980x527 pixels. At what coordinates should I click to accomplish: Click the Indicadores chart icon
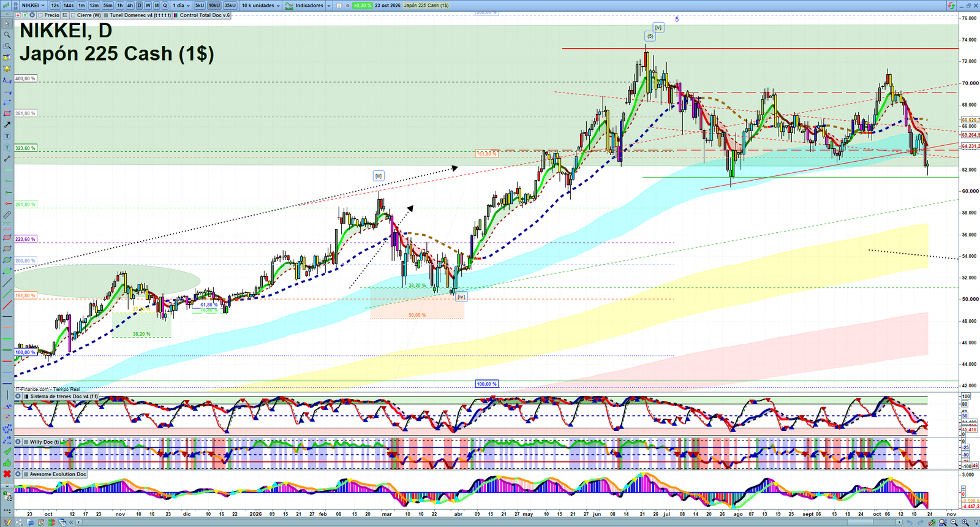point(289,6)
